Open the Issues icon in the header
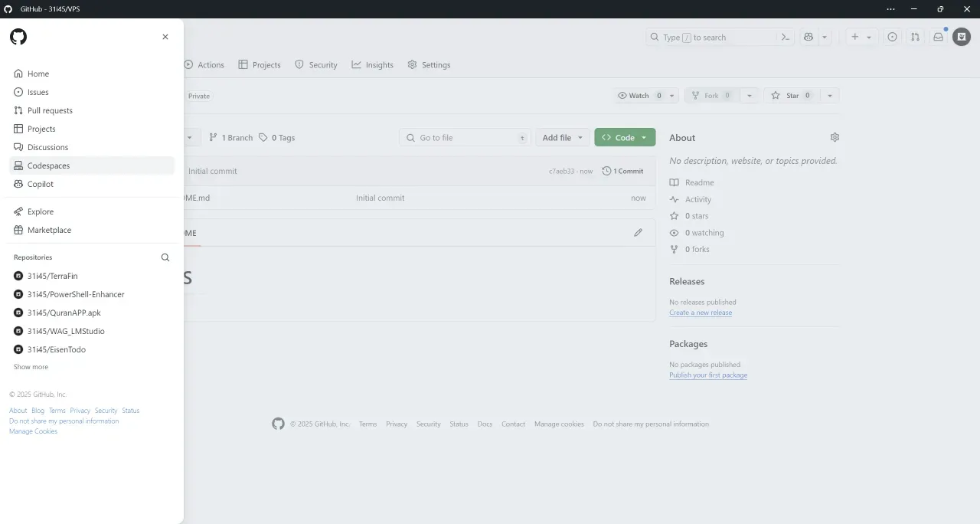Image resolution: width=980 pixels, height=524 pixels. click(892, 37)
